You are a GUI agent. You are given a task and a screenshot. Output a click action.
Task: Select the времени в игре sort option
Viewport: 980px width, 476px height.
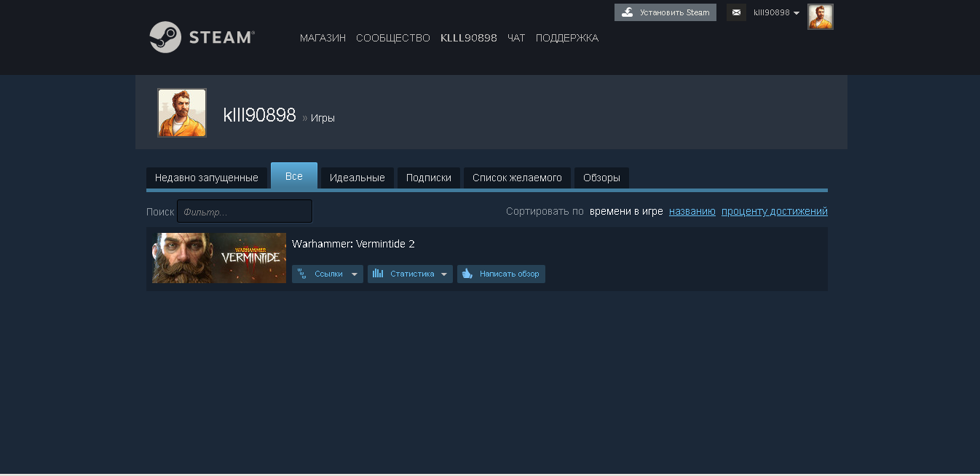(626, 211)
